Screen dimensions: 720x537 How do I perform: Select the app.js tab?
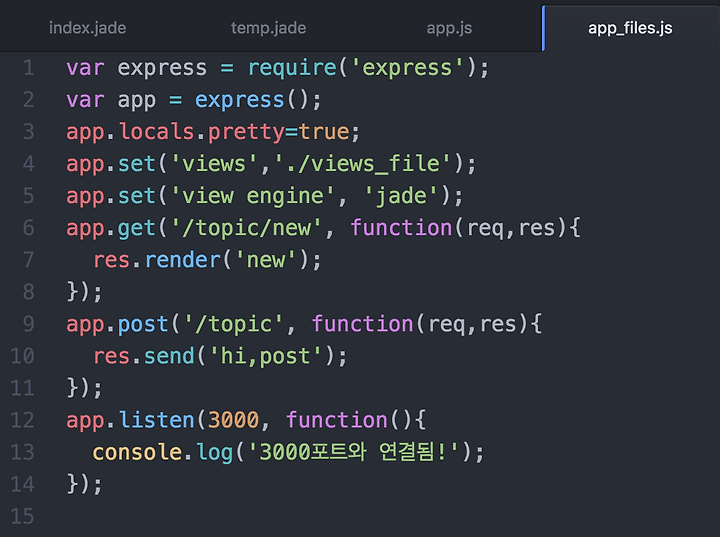tap(449, 28)
